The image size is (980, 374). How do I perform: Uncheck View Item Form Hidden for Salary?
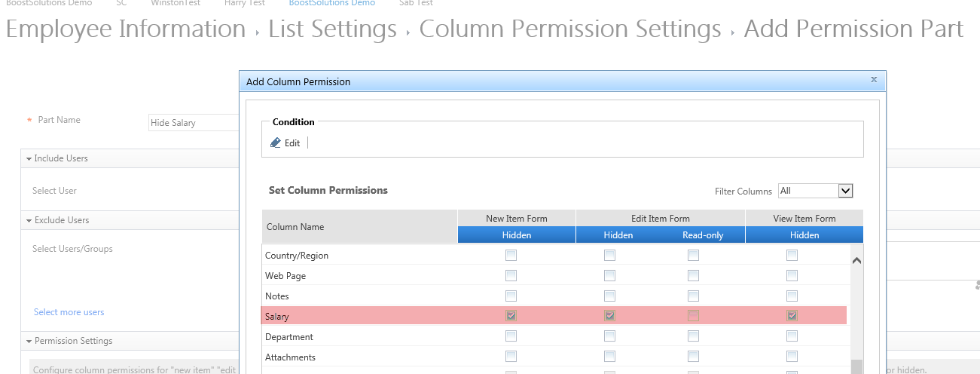click(792, 316)
